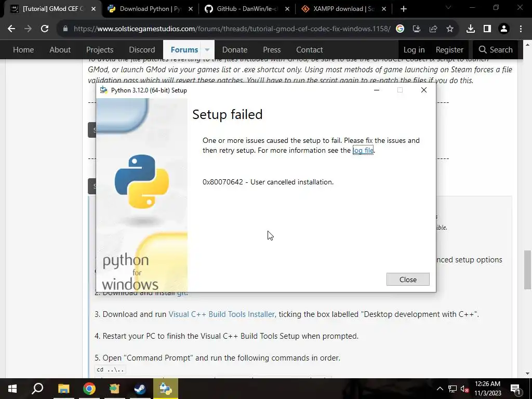Click the page vertical scrollbar thumb

pos(527,270)
